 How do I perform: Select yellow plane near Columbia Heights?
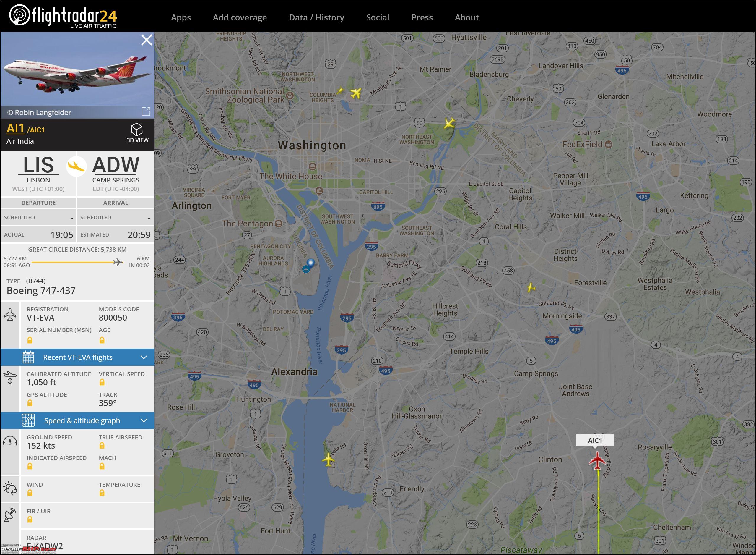(355, 93)
